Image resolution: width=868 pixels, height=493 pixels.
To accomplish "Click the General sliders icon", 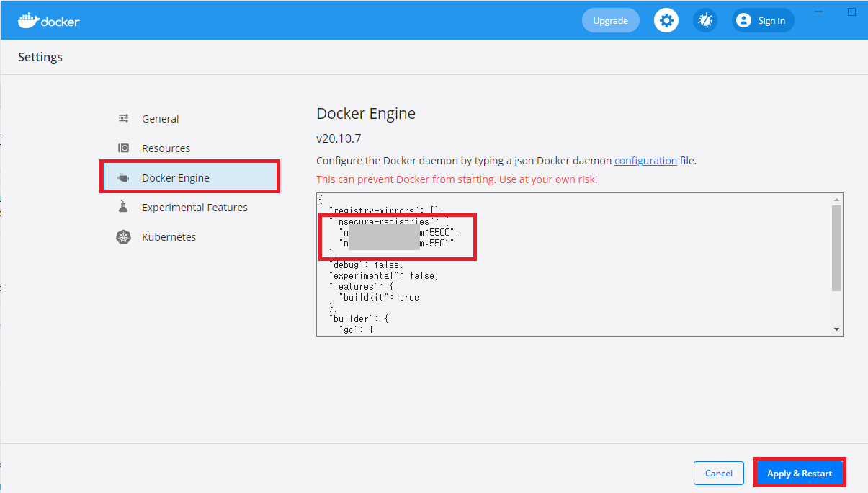I will (x=124, y=118).
